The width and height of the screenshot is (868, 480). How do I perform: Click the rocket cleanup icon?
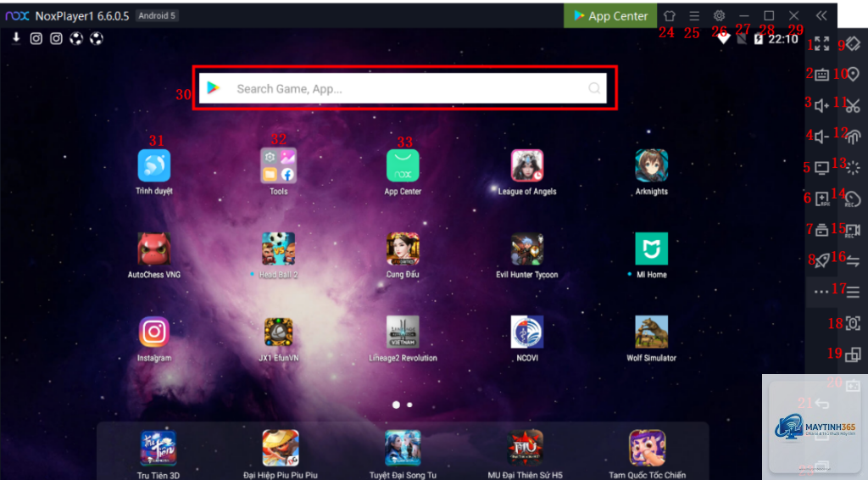coord(822,260)
